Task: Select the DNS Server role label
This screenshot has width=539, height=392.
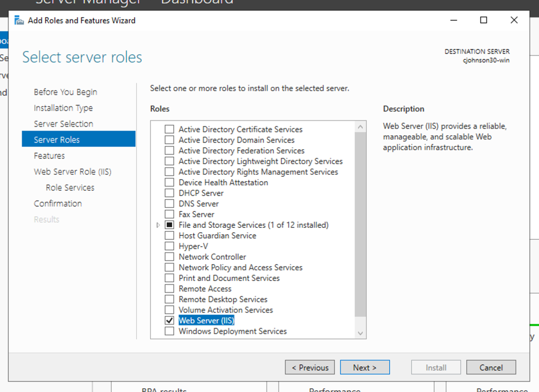Action: (199, 204)
